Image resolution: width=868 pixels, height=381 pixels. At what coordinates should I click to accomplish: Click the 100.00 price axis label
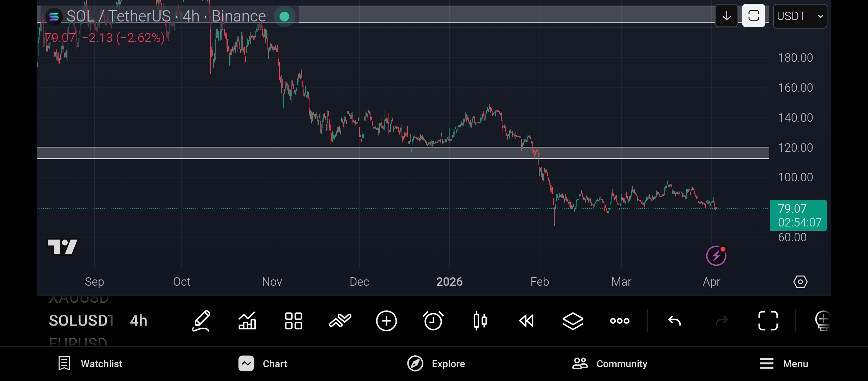[x=795, y=177]
